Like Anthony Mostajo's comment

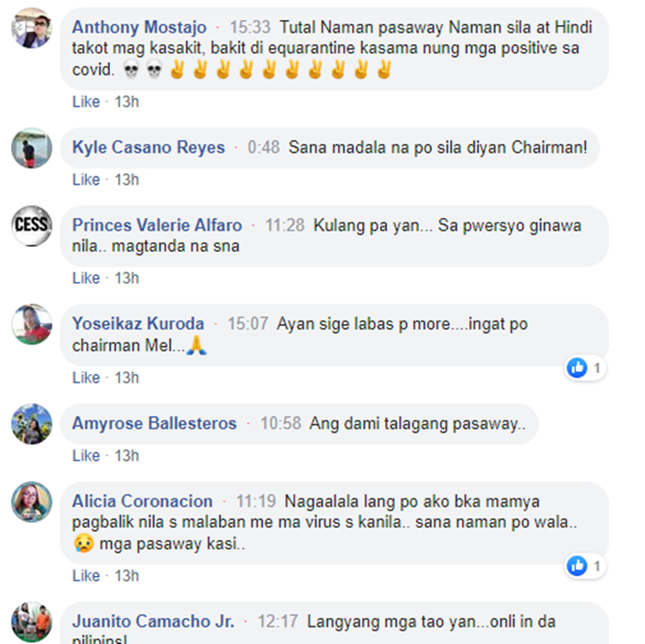coord(86,102)
